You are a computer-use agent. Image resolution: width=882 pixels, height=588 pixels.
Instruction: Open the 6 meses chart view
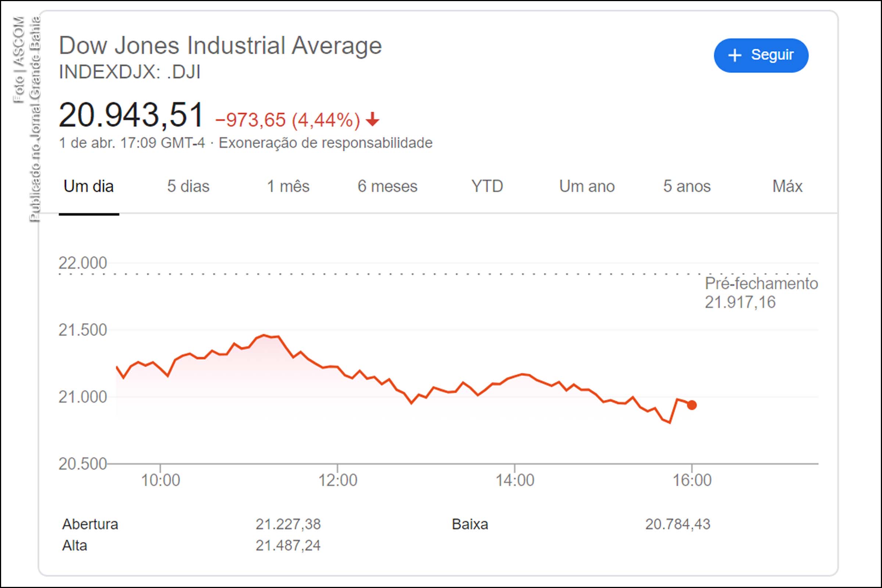pos(387,186)
